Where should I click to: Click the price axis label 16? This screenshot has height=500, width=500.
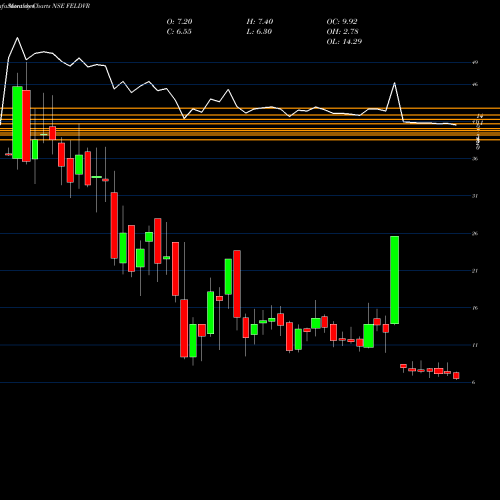475,308
